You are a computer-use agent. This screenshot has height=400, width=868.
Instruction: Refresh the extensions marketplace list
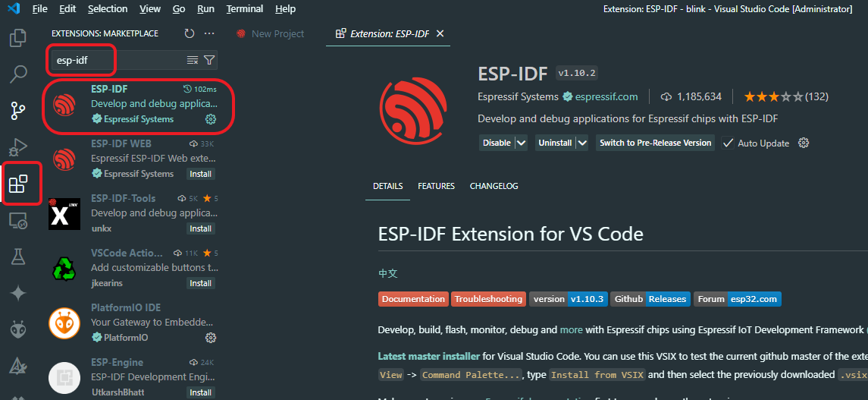pos(190,34)
